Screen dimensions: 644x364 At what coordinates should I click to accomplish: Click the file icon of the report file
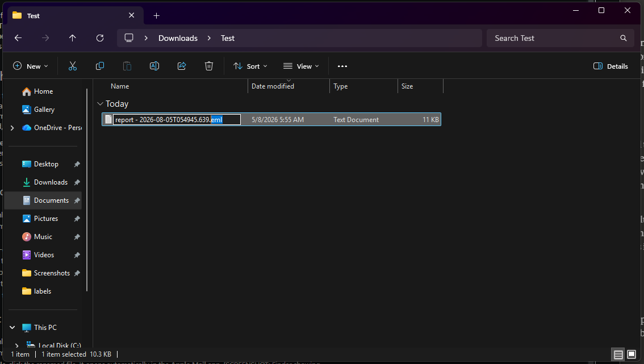point(108,120)
